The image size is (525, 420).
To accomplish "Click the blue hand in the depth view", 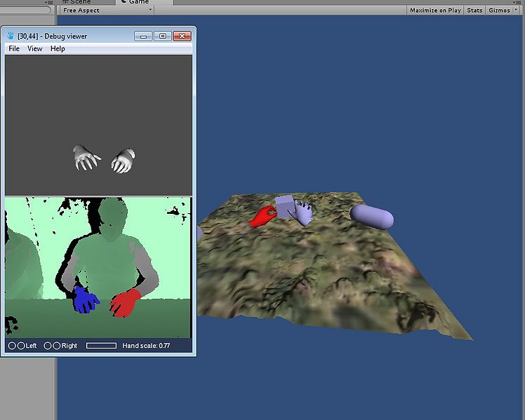I will pyautogui.click(x=86, y=300).
